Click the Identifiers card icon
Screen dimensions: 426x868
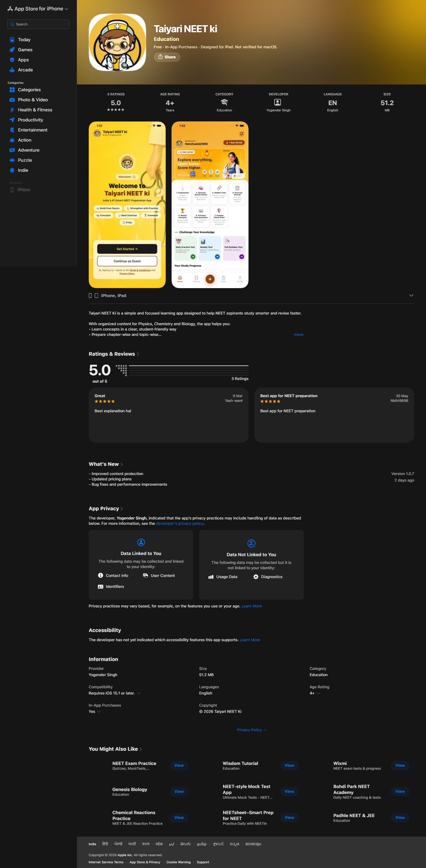pyautogui.click(x=101, y=587)
